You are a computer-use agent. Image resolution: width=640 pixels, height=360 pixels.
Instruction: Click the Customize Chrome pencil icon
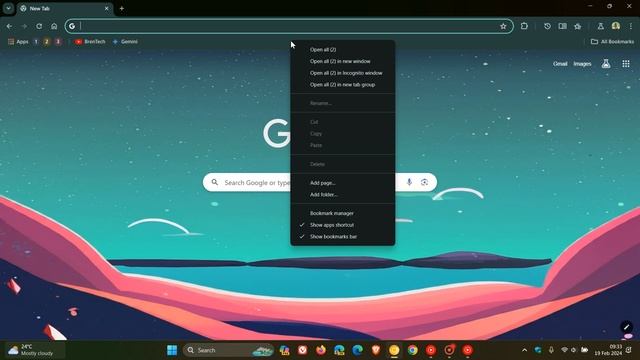click(627, 327)
